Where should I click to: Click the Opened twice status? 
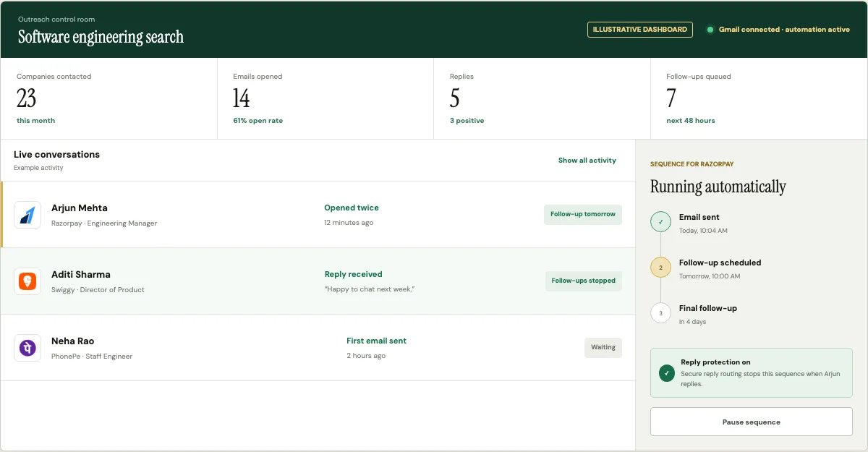352,208
